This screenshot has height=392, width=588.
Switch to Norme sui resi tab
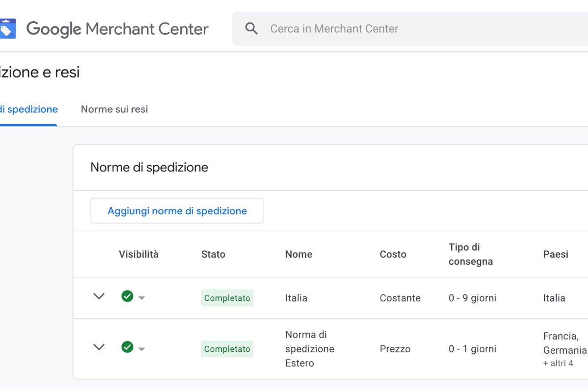114,109
